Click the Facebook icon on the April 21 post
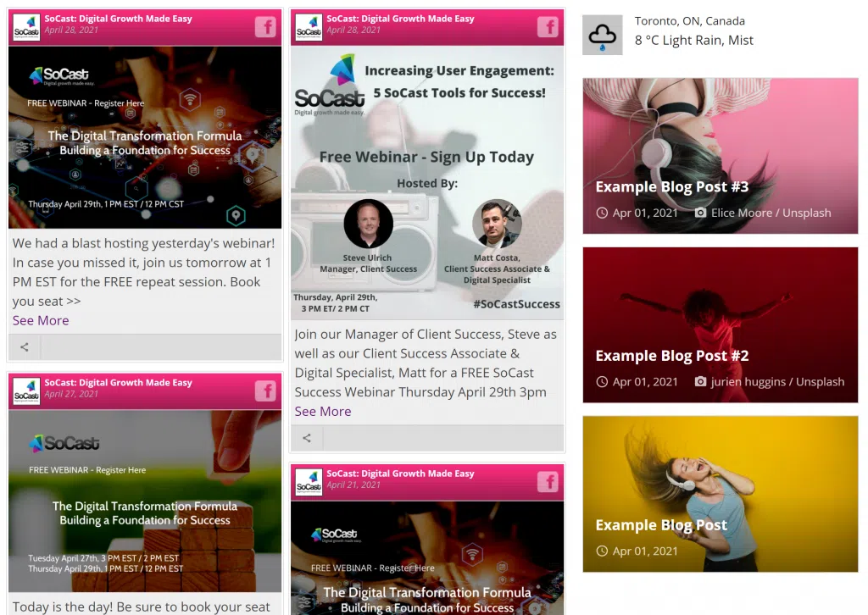 tap(548, 482)
